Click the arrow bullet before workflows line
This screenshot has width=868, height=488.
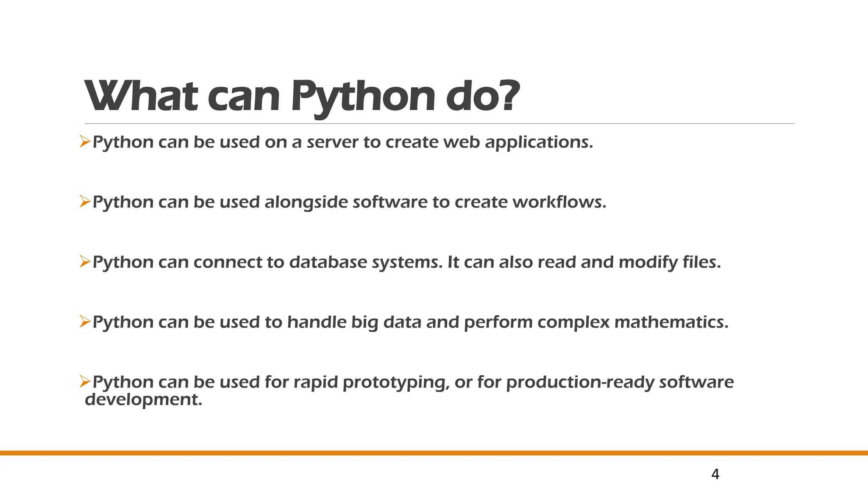point(85,202)
